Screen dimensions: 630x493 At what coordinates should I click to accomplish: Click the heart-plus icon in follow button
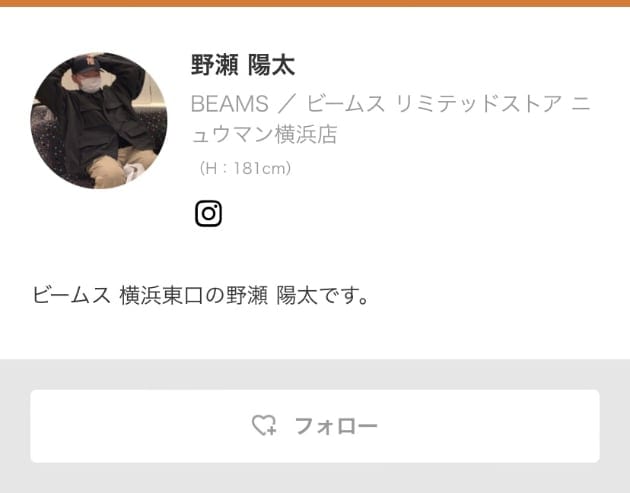(x=264, y=425)
